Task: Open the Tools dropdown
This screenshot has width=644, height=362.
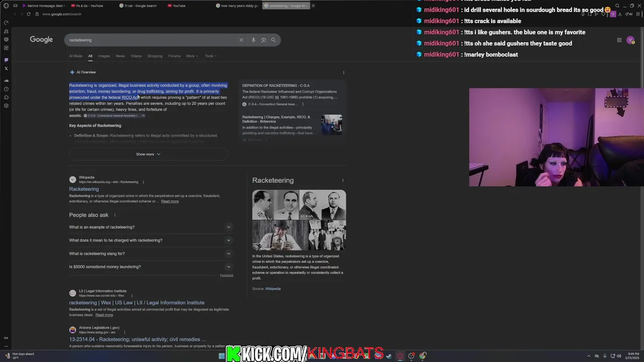Action: point(211,56)
